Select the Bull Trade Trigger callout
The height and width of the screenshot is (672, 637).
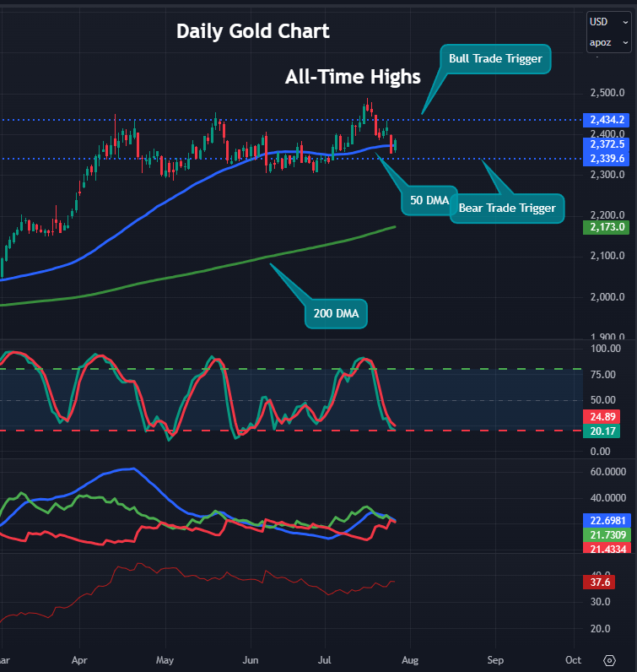[x=495, y=59]
